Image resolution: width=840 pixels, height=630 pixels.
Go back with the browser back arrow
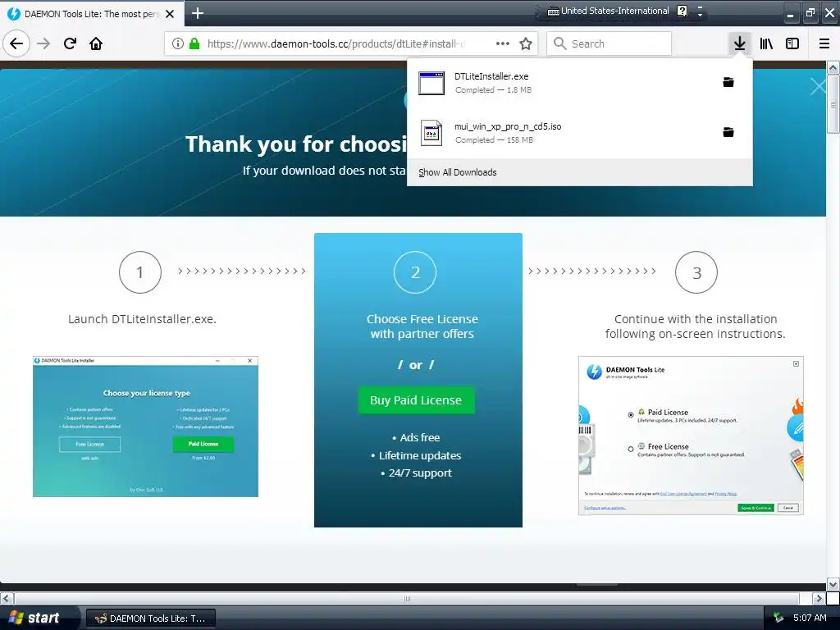[16, 43]
